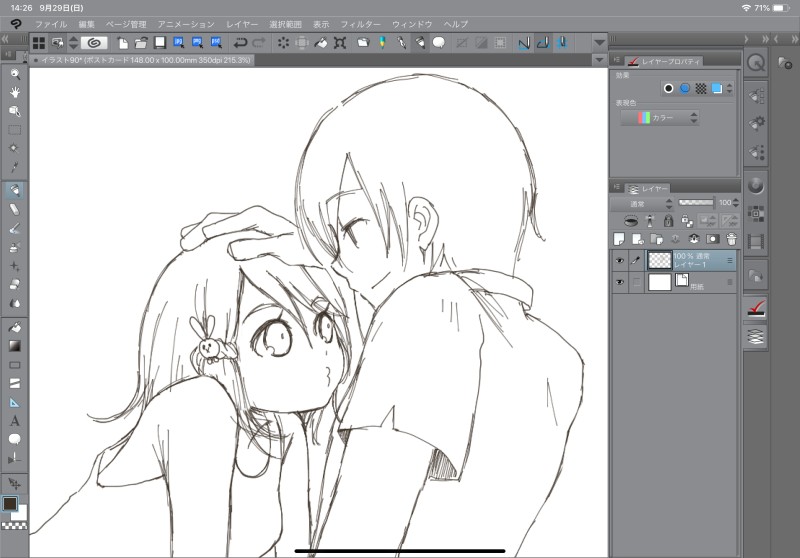Select the Gradient tool
Screen dimensions: 800x558
[x=15, y=346]
